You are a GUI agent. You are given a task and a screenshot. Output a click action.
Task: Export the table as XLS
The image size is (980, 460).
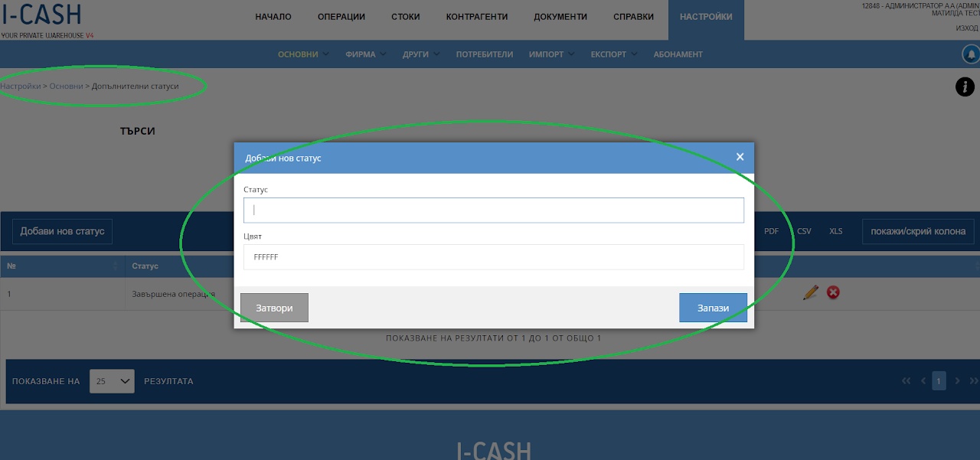point(836,231)
